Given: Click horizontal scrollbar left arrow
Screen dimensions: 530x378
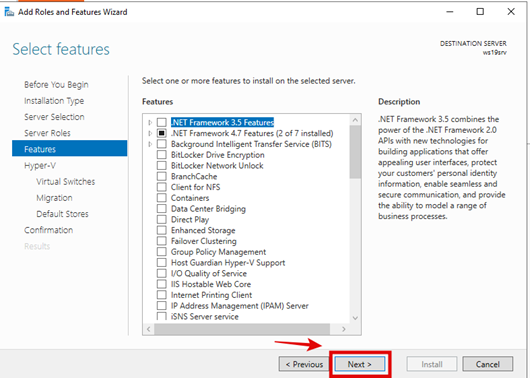Looking at the screenshot, I should 149,329.
